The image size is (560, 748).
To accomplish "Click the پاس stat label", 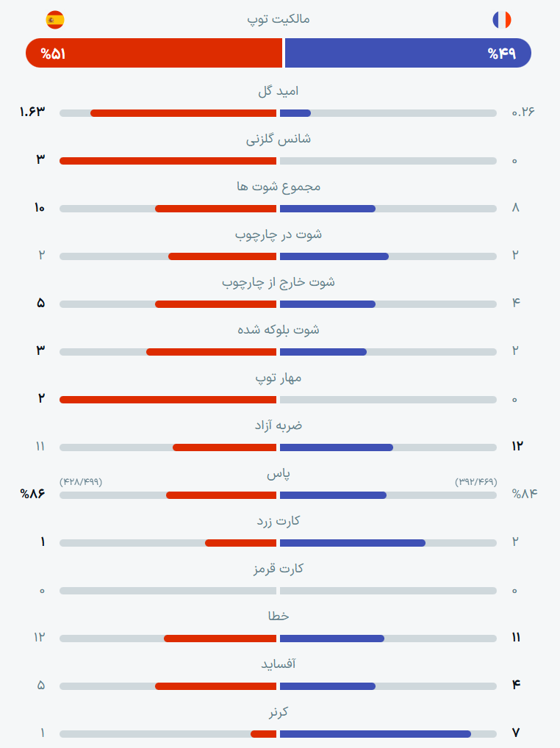I will tap(279, 473).
